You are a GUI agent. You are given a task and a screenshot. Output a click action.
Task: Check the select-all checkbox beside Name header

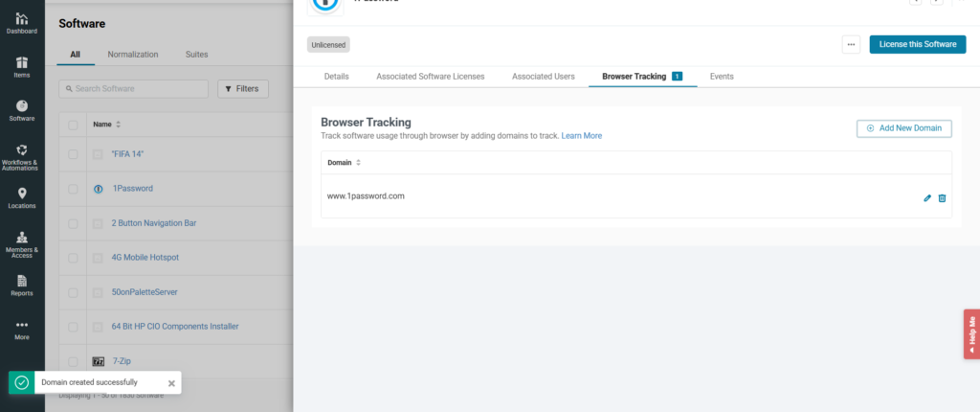pyautogui.click(x=73, y=124)
